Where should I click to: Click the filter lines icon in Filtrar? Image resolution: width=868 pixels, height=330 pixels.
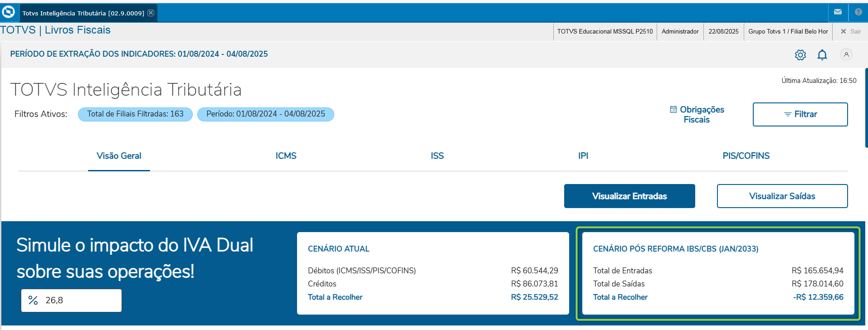(788, 114)
